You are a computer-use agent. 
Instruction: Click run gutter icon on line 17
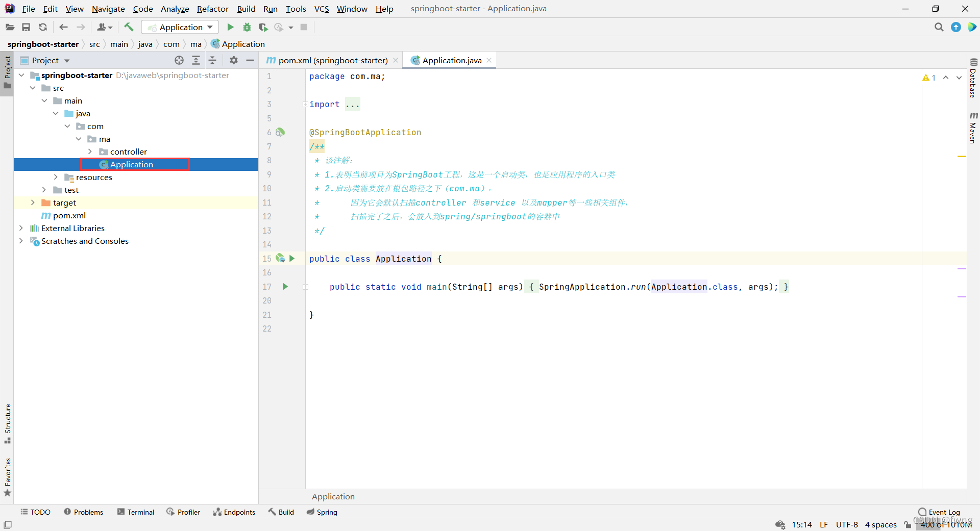click(x=285, y=287)
